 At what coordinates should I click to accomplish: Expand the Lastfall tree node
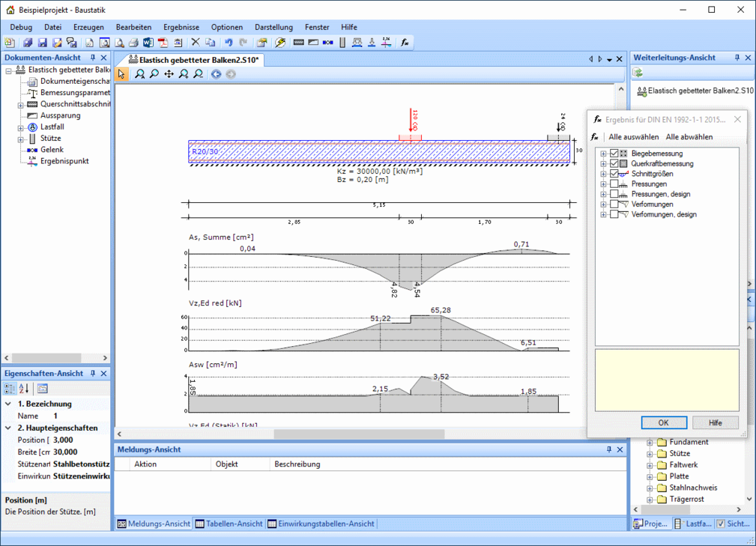21,127
